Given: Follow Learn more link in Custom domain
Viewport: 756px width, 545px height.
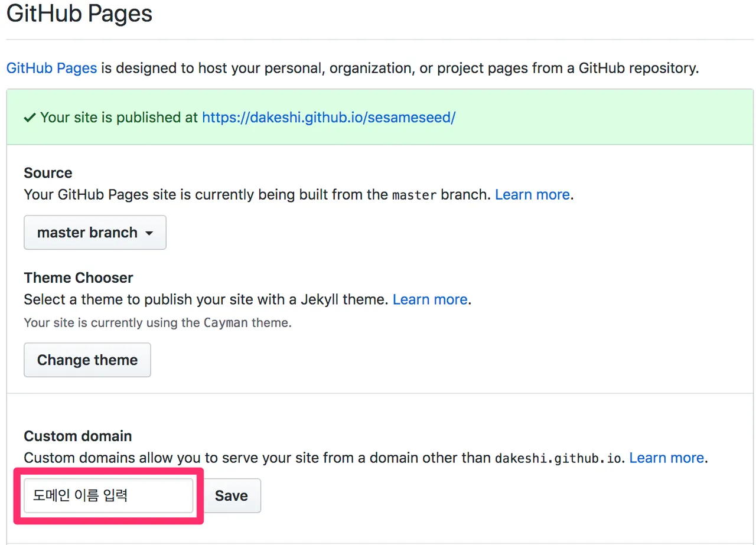Looking at the screenshot, I should coord(667,458).
